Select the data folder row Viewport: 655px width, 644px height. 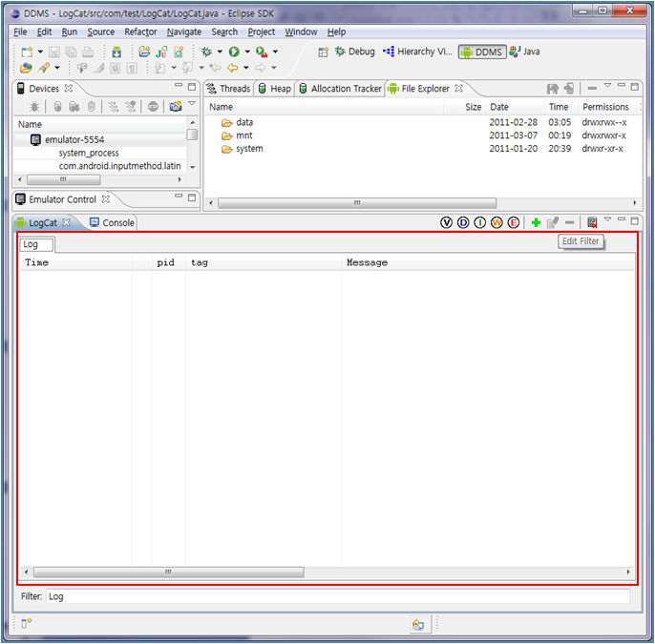(423, 123)
